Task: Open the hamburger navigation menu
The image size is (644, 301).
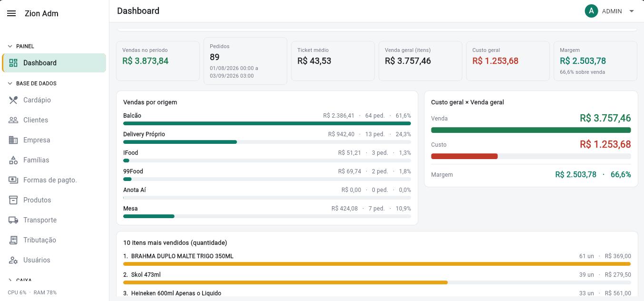Action: click(11, 13)
